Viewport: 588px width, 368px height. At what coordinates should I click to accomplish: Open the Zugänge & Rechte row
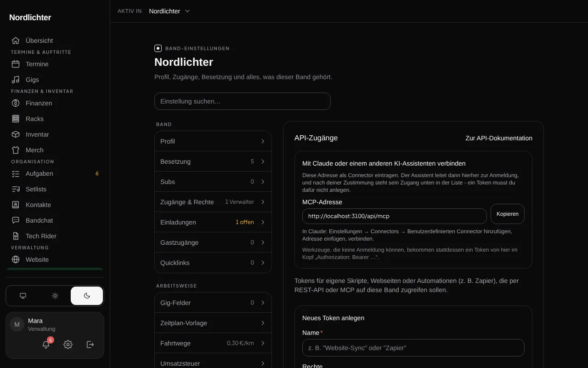coord(213,202)
